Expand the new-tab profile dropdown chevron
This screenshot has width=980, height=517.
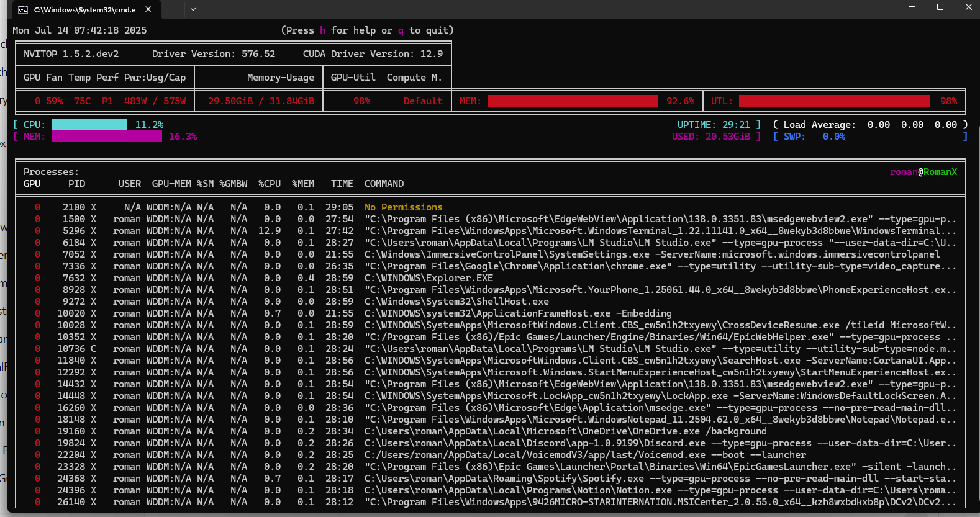point(193,9)
